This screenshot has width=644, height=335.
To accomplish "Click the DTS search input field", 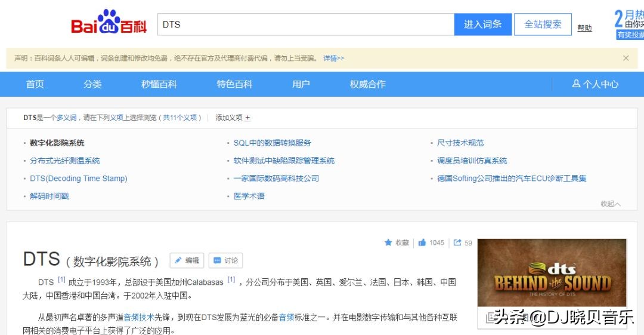I will (306, 24).
